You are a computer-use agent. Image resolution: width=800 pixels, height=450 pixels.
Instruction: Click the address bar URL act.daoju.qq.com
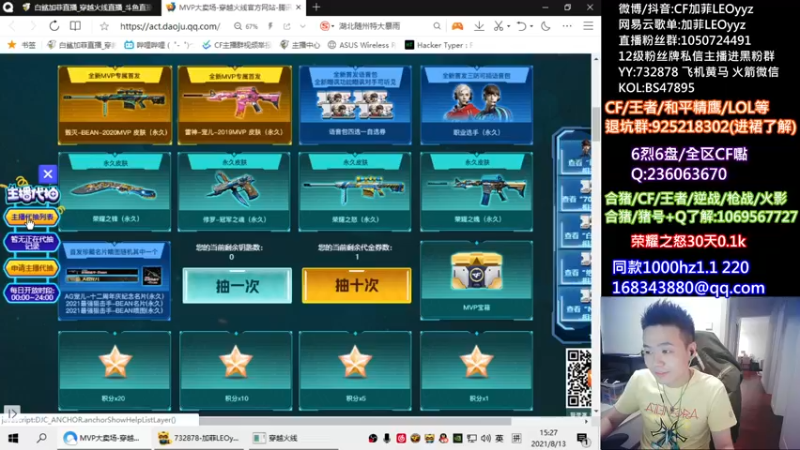(170, 26)
